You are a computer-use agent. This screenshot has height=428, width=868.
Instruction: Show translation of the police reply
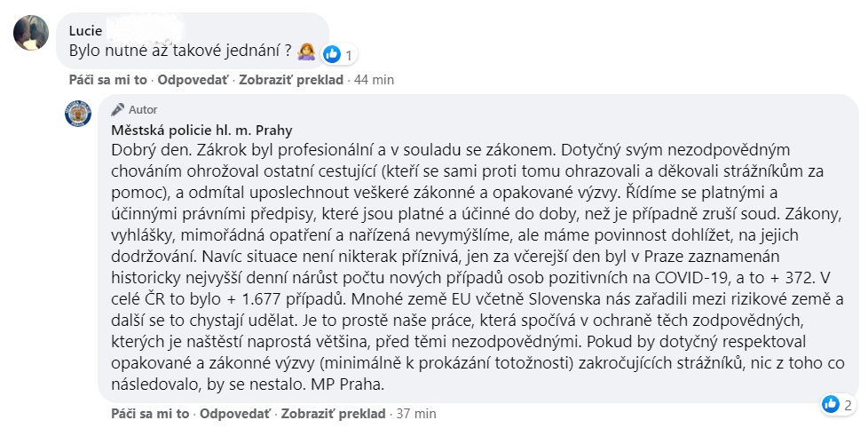click(x=333, y=414)
